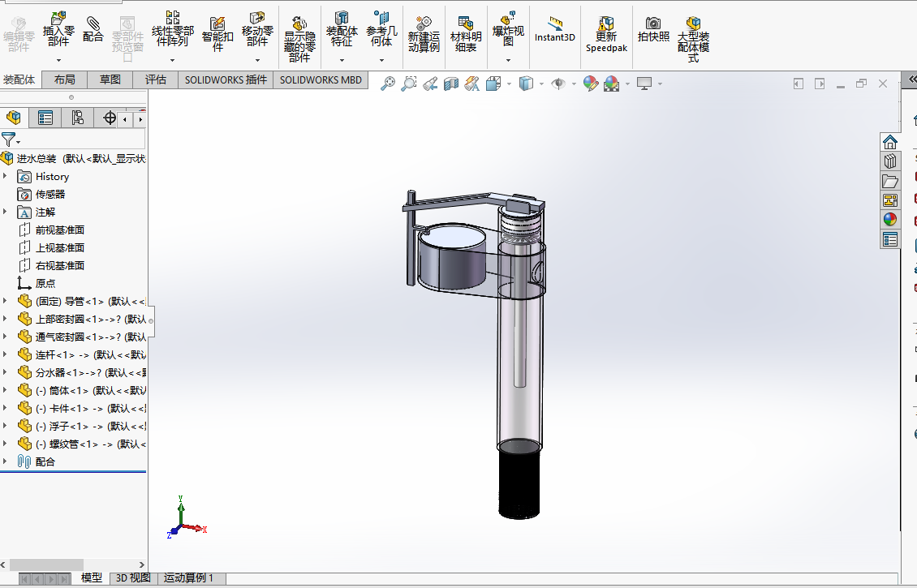
Task: Click Insert Components (插入零部件) icon
Action: click(58, 29)
